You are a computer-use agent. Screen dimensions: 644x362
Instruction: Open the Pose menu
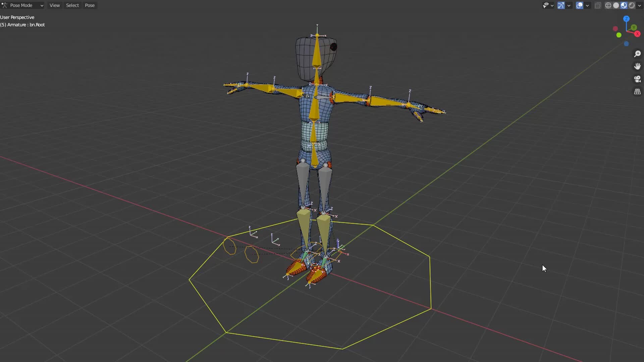[90, 5]
